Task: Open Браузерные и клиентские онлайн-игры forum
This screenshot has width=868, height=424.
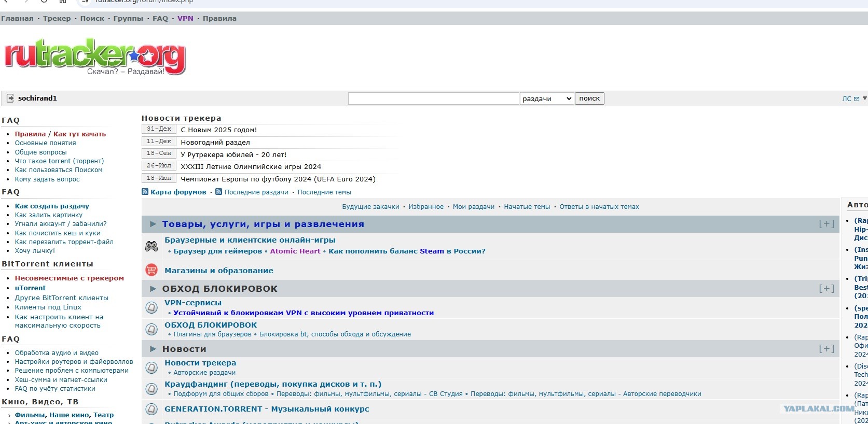Action: pos(250,240)
